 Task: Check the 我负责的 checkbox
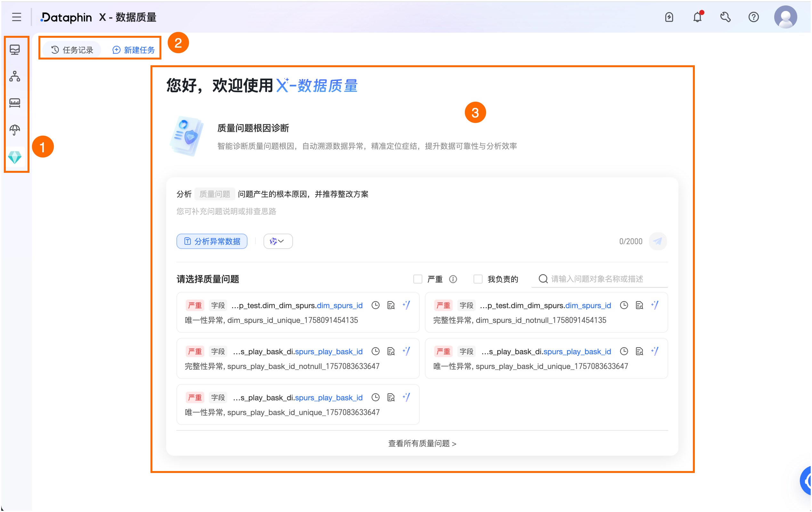coord(478,279)
